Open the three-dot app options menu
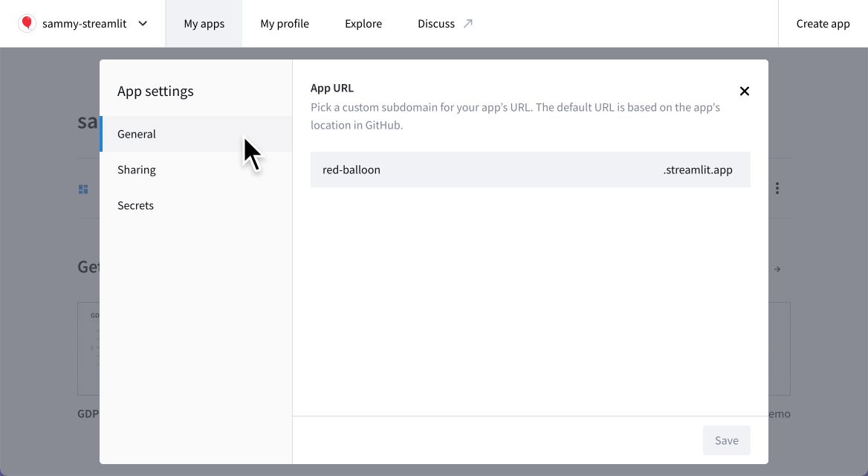This screenshot has height=476, width=868. (x=777, y=188)
